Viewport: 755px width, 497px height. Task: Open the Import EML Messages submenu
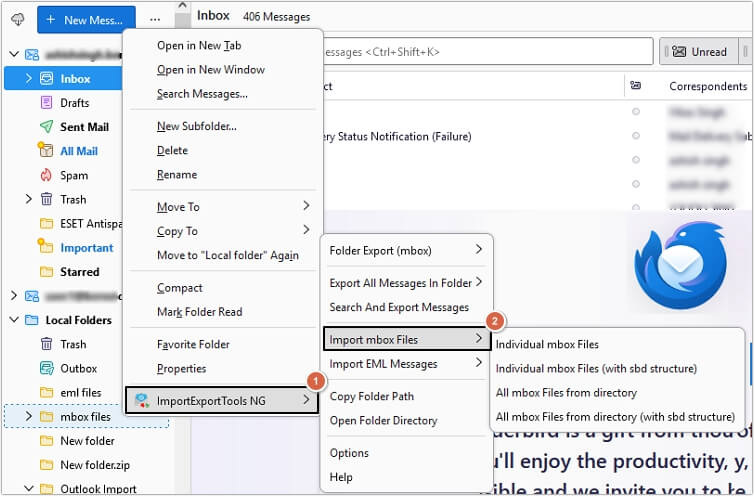coord(406,364)
